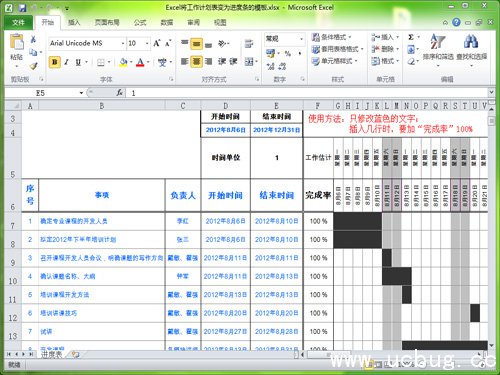
Task: Click the Wrap Text icon
Action: click(249, 43)
